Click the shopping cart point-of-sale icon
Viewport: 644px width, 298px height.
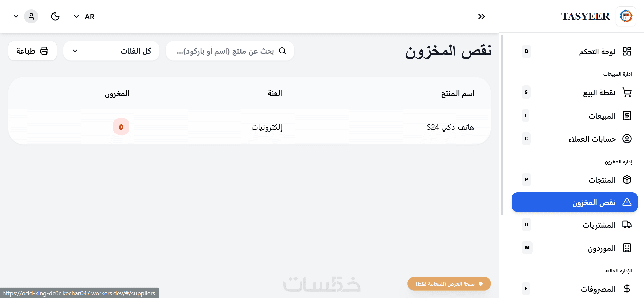pyautogui.click(x=627, y=92)
